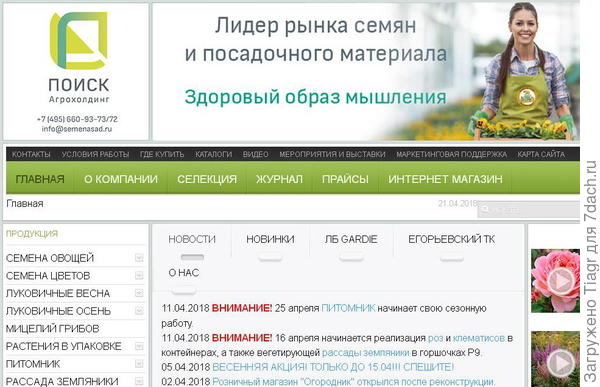The height and width of the screenshot is (387, 600).
Task: Go to ГЛАВНАЯ in green navigation
Action: [x=40, y=179]
